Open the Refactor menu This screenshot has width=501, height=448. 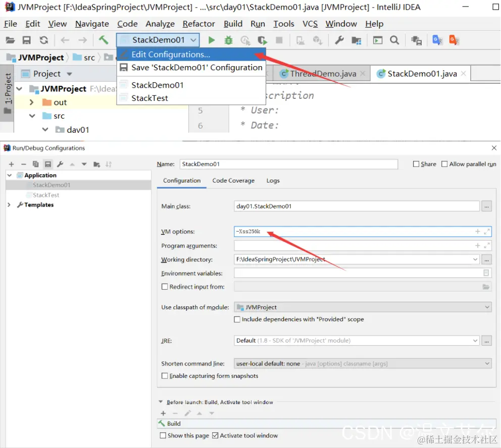[199, 24]
